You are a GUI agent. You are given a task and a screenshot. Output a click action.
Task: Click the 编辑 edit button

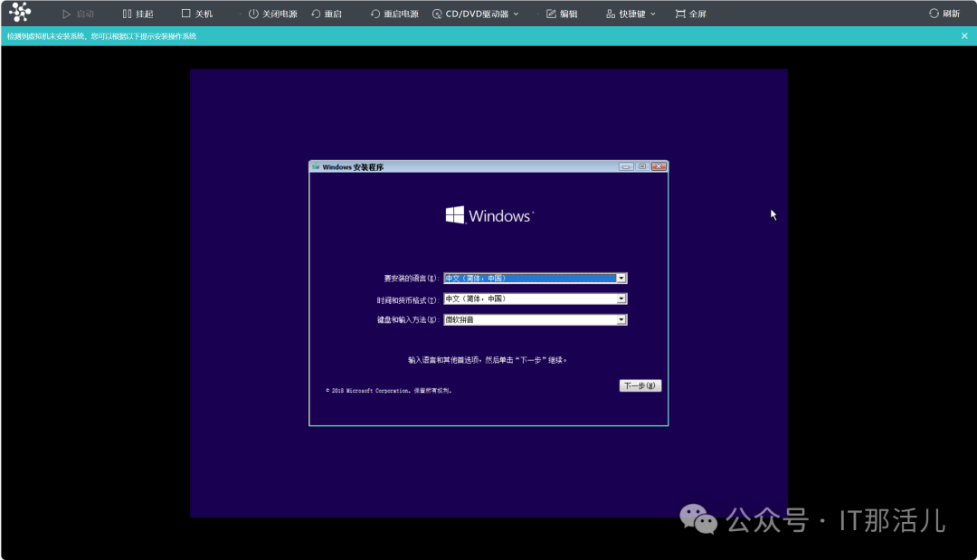[x=562, y=14]
